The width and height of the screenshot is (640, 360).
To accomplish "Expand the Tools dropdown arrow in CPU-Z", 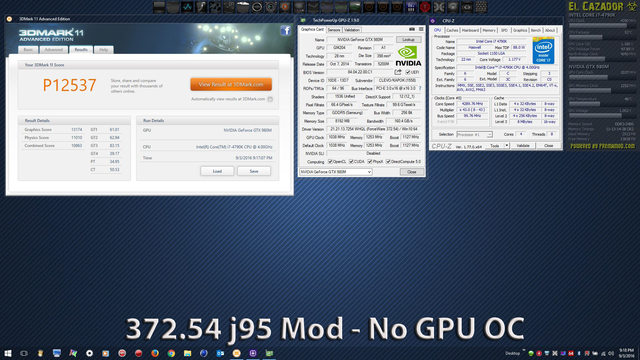I will click(507, 145).
